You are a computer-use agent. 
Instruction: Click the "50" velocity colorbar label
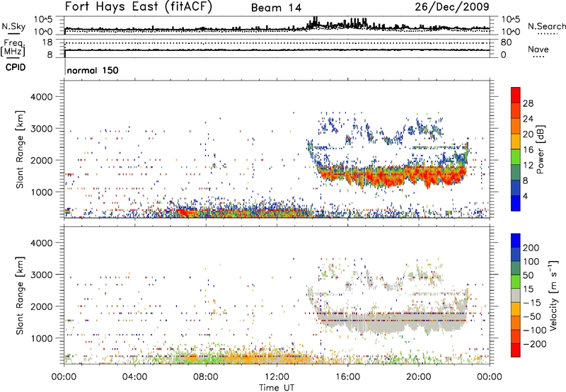click(528, 275)
